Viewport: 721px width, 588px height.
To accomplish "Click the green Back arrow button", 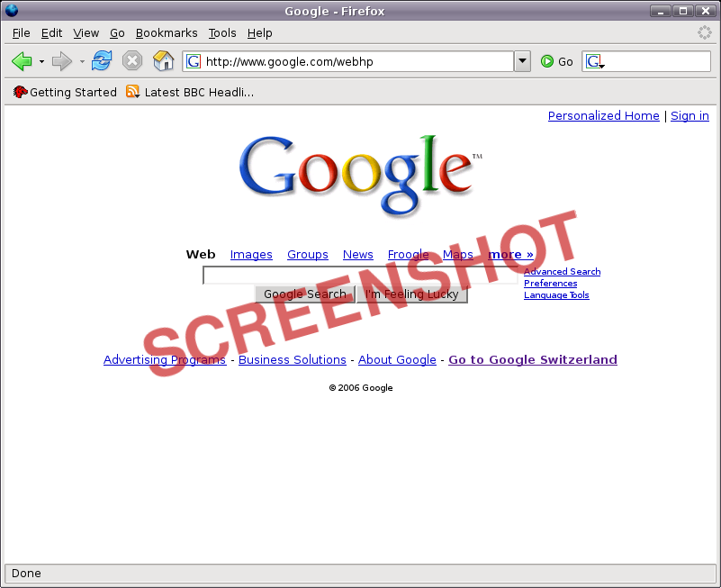I will point(22,61).
